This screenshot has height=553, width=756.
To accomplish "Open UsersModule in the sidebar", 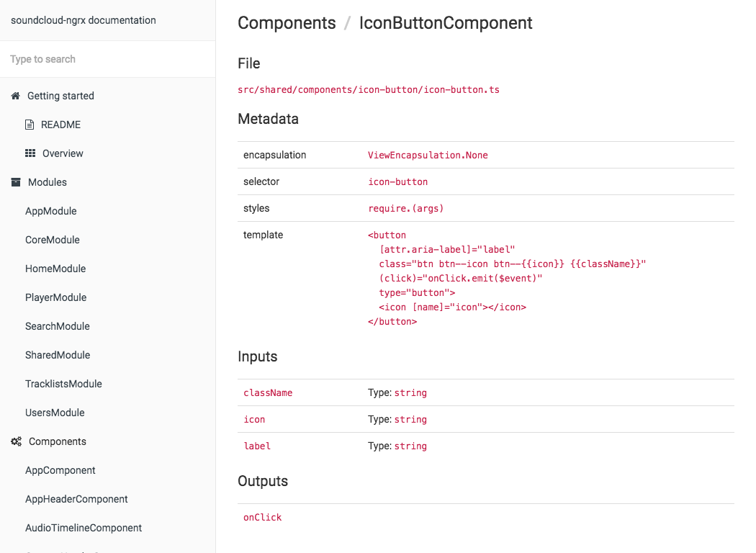I will pyautogui.click(x=55, y=413).
